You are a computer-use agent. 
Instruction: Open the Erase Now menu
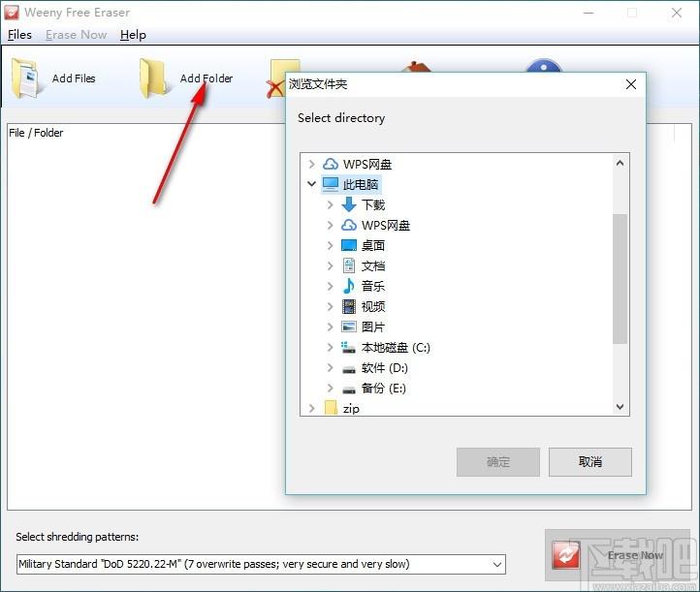pyautogui.click(x=76, y=35)
